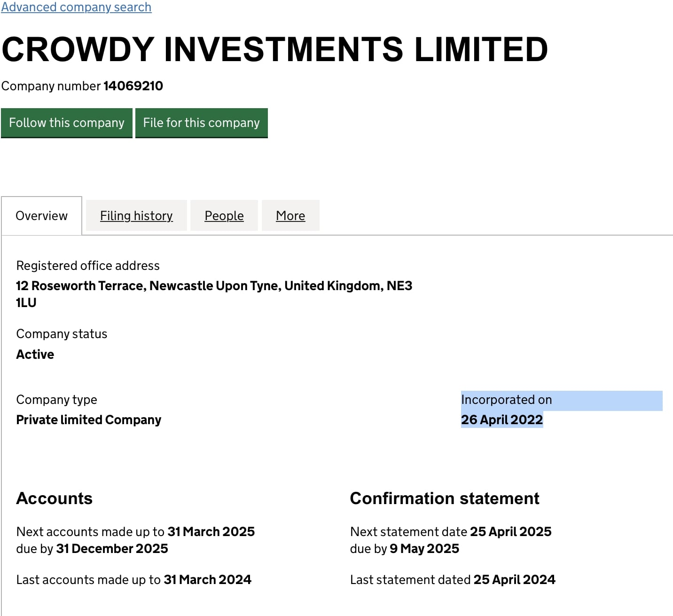Image resolution: width=673 pixels, height=616 pixels.
Task: Click company number 14069210
Action: [x=133, y=86]
